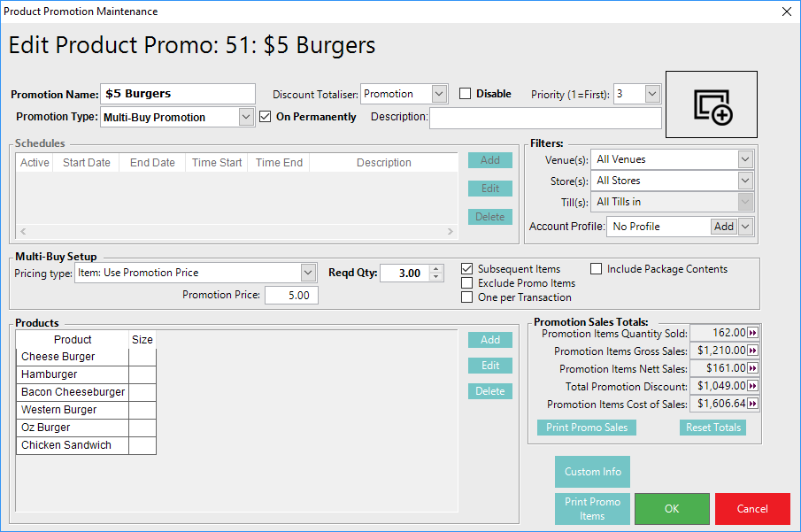The width and height of the screenshot is (801, 532).
Task: Increase Reqd Qty with spinner up arrow
Action: click(435, 270)
